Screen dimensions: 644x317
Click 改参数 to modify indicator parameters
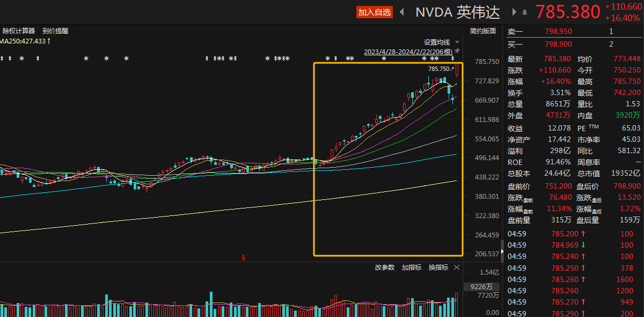(384, 267)
